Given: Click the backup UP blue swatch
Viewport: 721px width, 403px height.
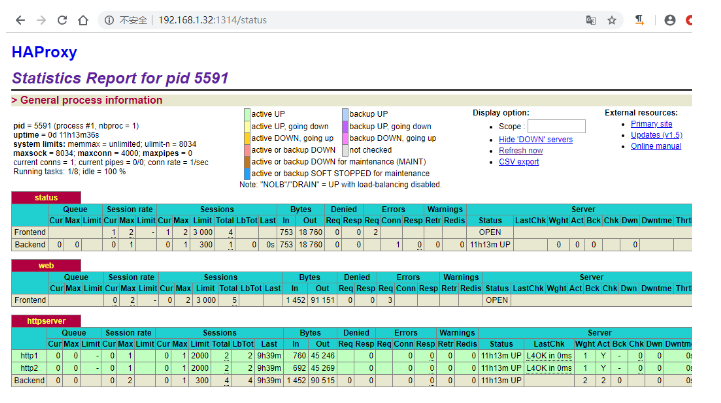Looking at the screenshot, I should [x=345, y=114].
